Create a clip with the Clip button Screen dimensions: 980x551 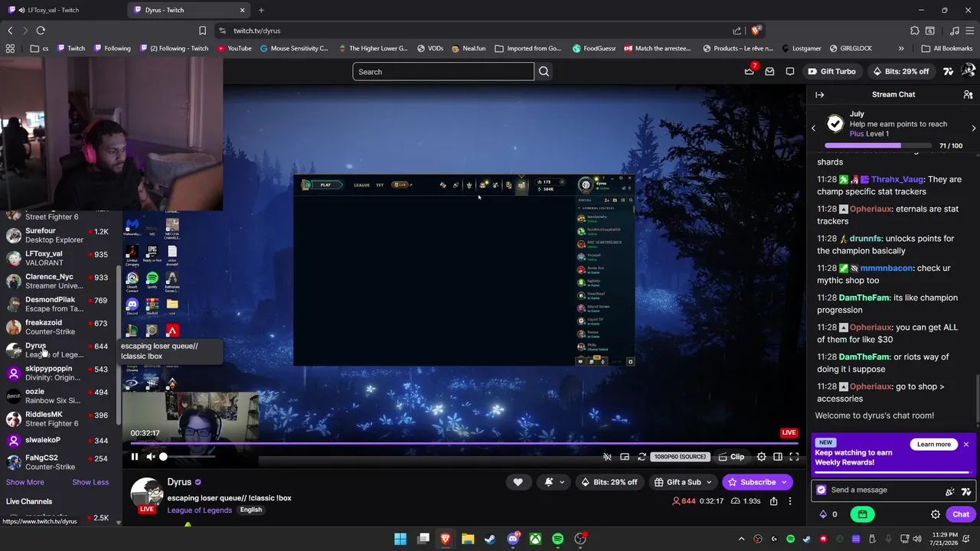731,457
